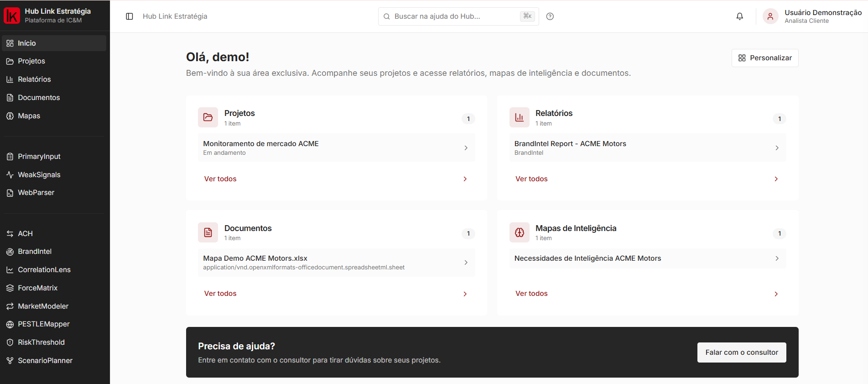Open Monitoramento de mercado ACME project
The image size is (868, 384).
click(x=337, y=148)
